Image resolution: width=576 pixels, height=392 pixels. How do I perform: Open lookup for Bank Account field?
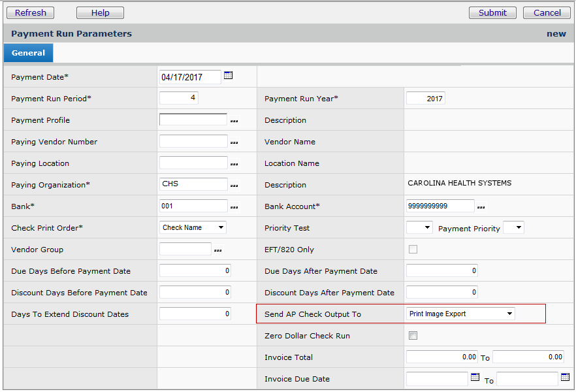(x=481, y=207)
